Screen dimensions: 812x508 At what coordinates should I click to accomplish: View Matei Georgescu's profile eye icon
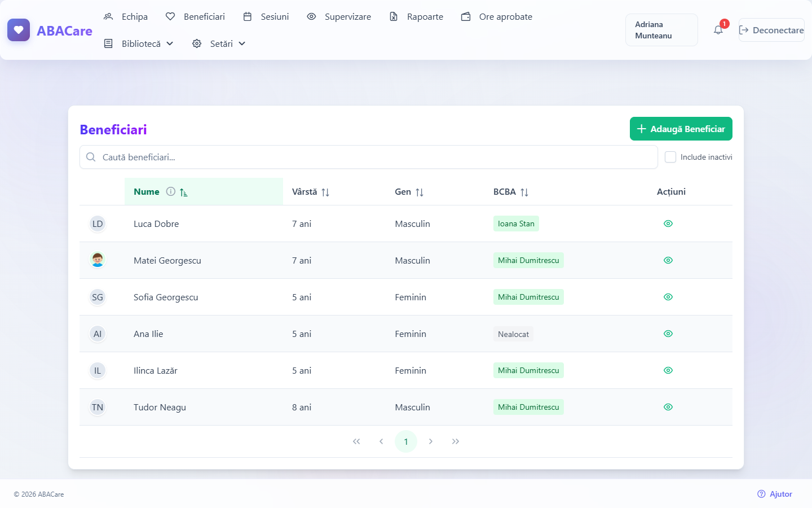[x=668, y=260]
